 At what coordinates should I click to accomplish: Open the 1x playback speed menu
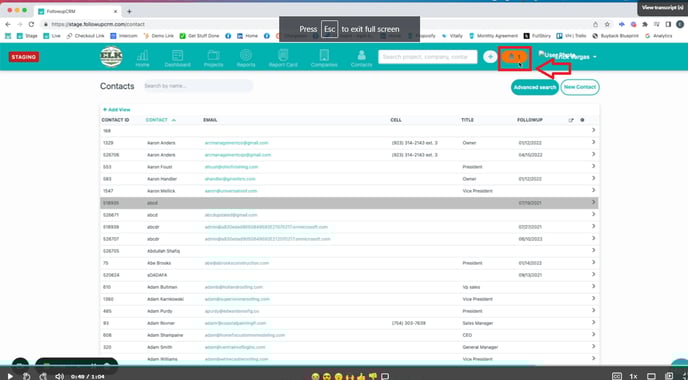pyautogui.click(x=633, y=376)
